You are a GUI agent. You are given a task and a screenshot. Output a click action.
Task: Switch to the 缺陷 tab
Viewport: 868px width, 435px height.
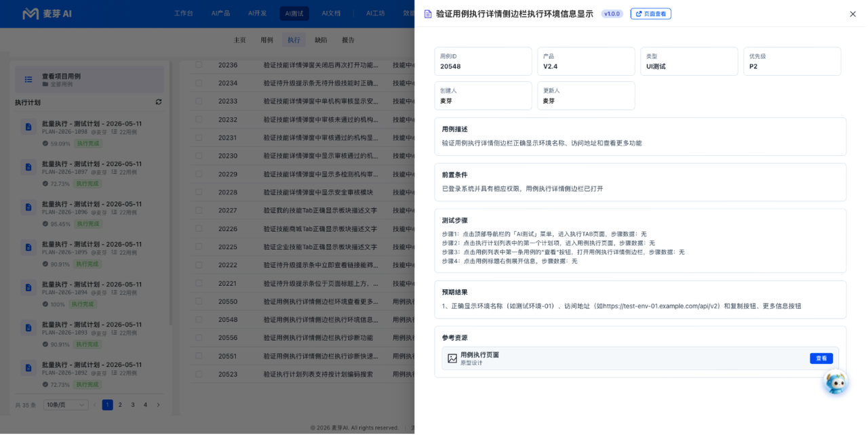tap(321, 40)
